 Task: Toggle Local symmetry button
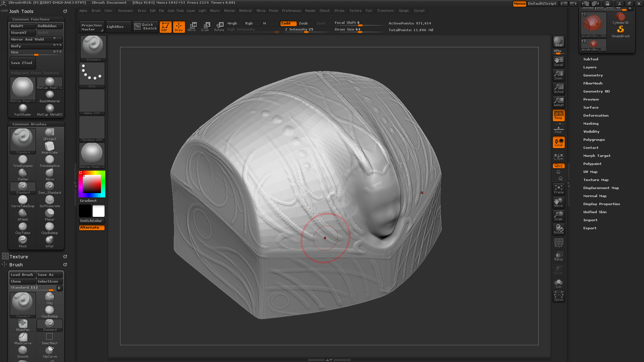(x=558, y=142)
